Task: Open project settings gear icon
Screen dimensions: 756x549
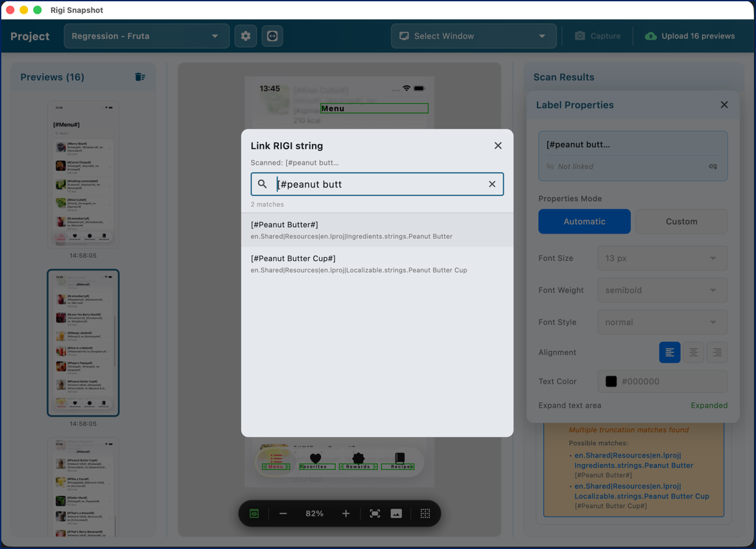Action: pyautogui.click(x=246, y=36)
